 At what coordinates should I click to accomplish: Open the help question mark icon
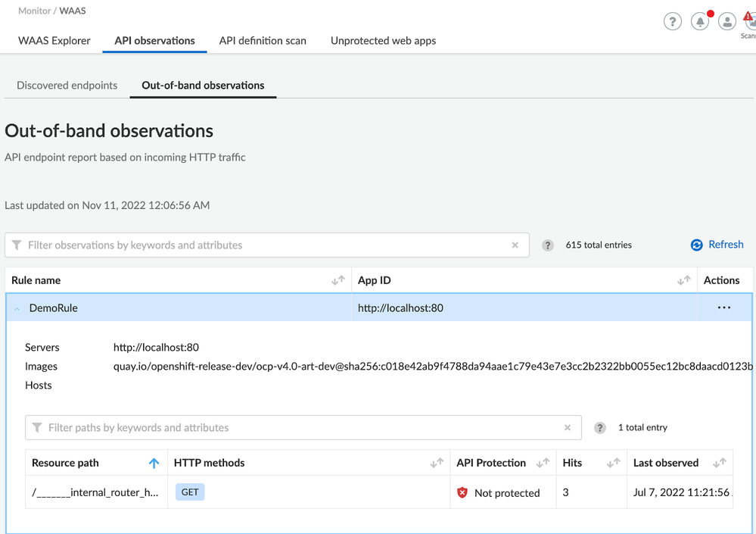672,22
